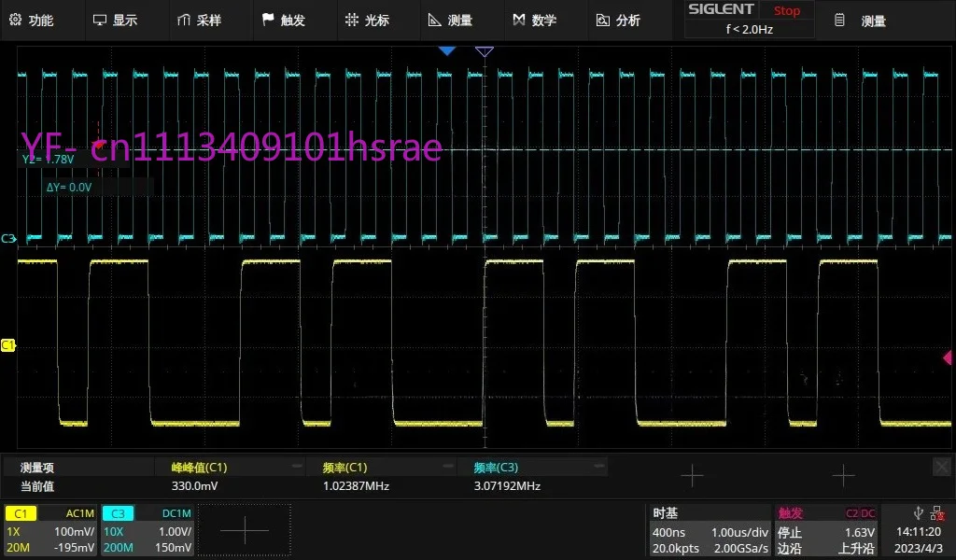Click the 400ns delay value
Image resolution: width=956 pixels, height=560 pixels.
point(668,532)
